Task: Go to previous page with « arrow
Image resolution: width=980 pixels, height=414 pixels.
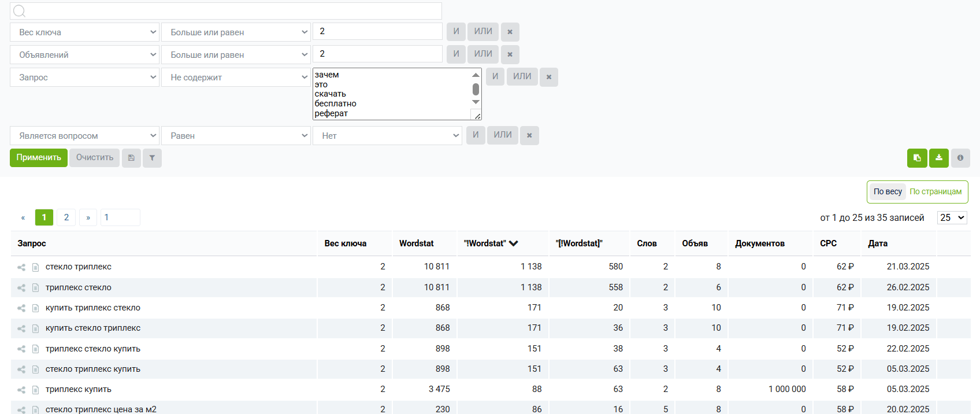Action: click(x=23, y=217)
